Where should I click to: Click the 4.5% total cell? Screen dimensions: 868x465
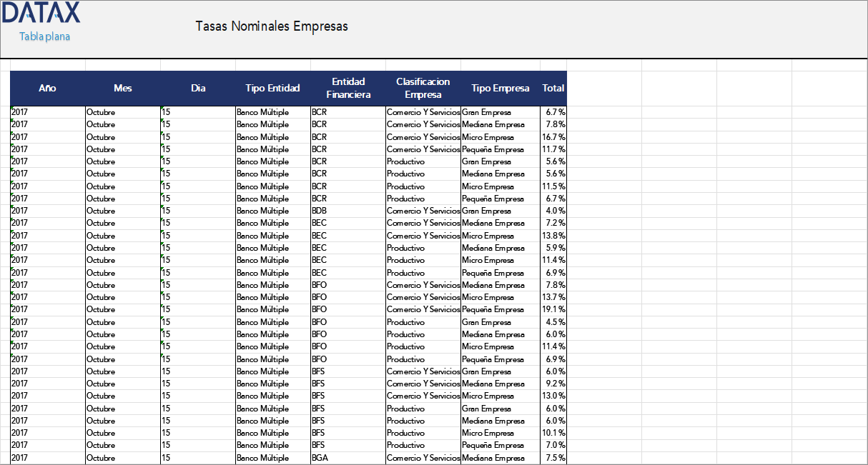click(553, 322)
